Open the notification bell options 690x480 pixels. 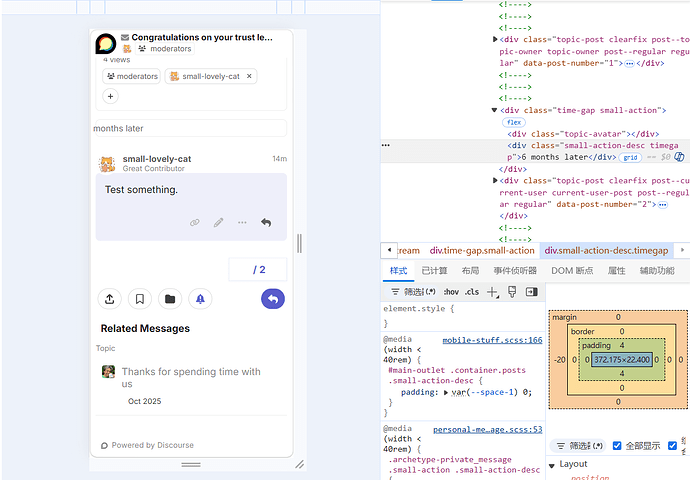[x=200, y=299]
